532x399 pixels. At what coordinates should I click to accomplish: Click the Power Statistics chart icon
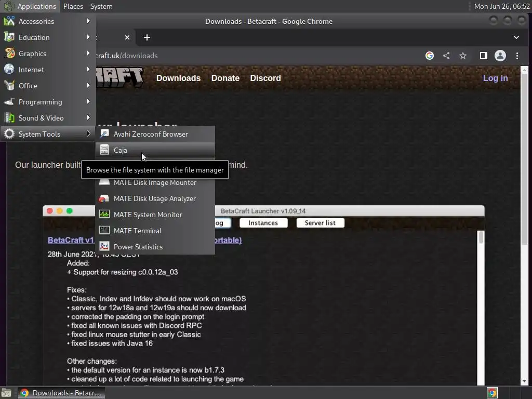point(104,246)
